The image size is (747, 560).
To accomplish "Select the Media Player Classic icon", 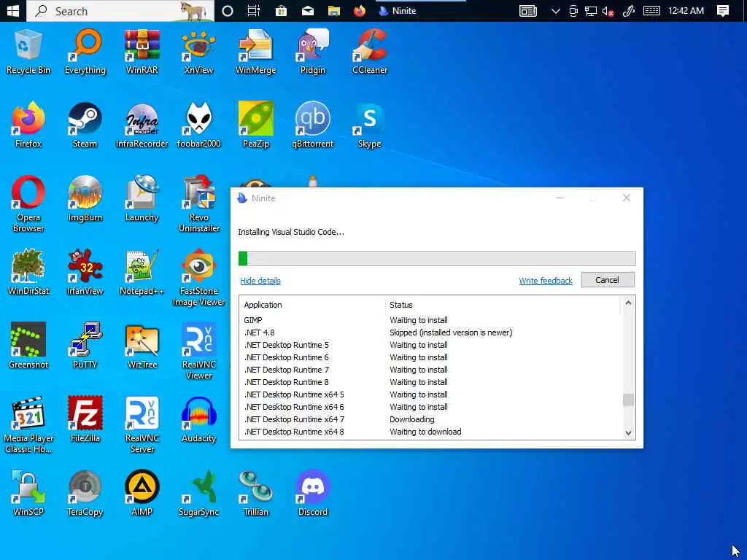I will [x=28, y=425].
